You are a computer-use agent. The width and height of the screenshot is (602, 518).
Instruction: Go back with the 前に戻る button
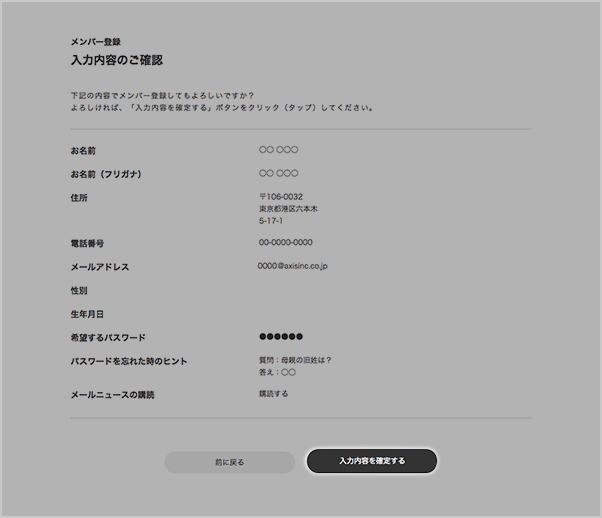[x=230, y=462]
